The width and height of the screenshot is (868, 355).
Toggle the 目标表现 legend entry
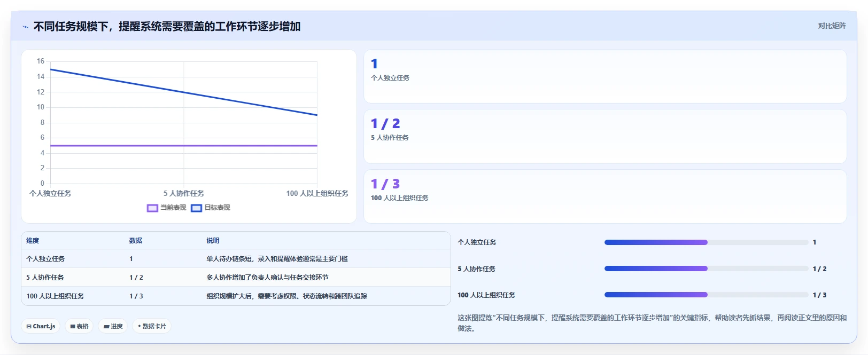[211, 208]
